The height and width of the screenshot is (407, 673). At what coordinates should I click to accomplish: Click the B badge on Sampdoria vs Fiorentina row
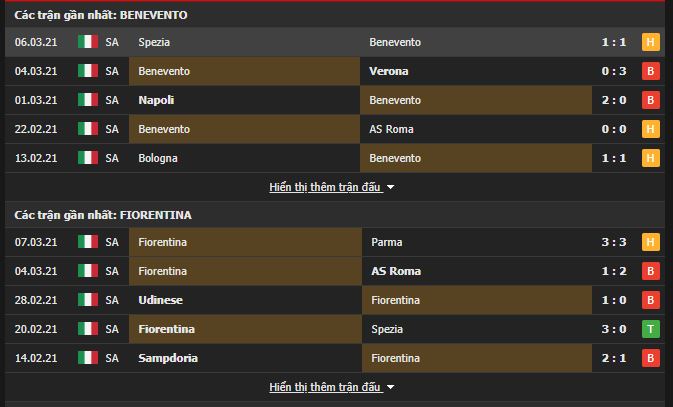(650, 358)
